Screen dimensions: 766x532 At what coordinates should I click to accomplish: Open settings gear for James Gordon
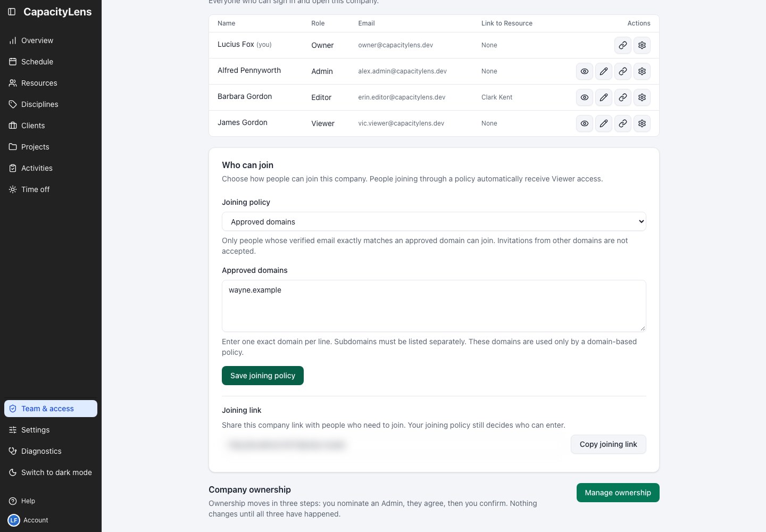pos(642,123)
